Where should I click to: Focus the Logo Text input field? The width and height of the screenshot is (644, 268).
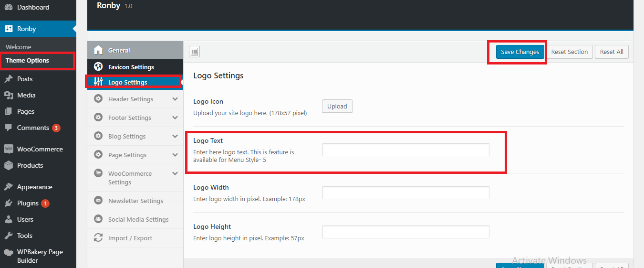pyautogui.click(x=406, y=150)
